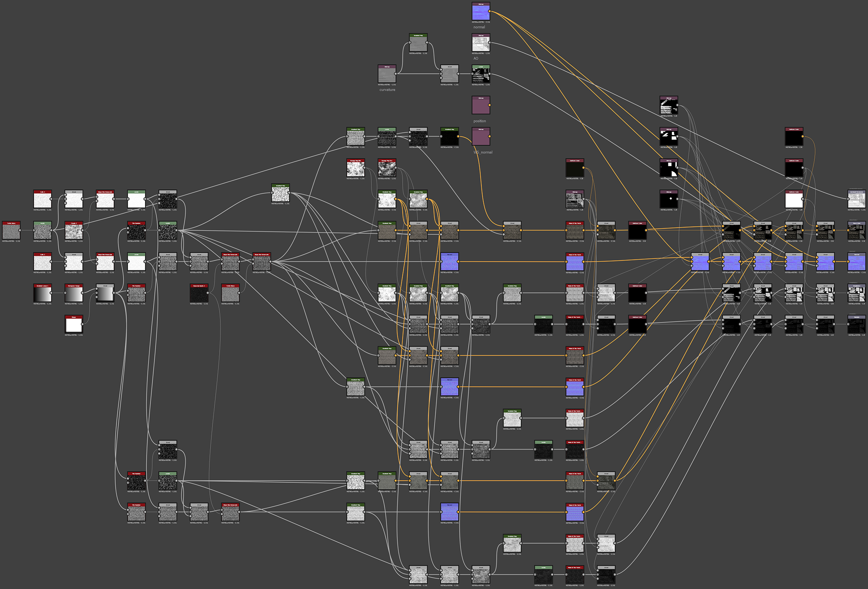The height and width of the screenshot is (589, 868).
Task: Select the Histogram Range node
Action: pos(74,293)
